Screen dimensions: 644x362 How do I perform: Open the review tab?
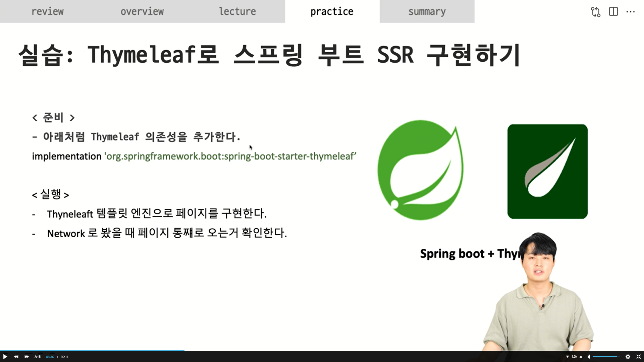click(48, 11)
